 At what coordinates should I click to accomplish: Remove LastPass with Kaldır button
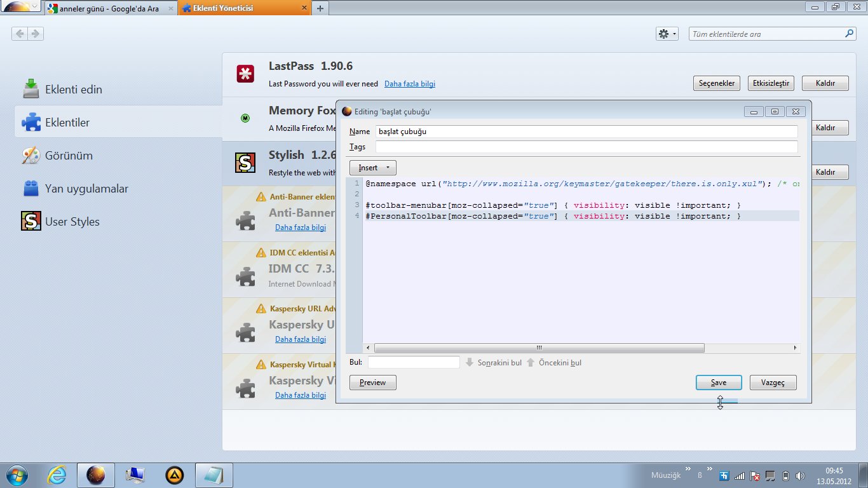[x=825, y=83]
